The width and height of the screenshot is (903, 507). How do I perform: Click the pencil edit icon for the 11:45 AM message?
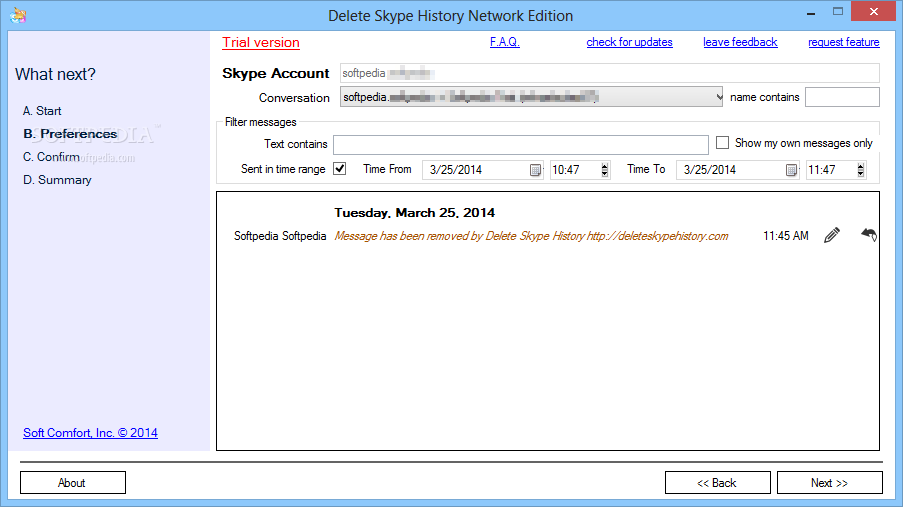(832, 235)
